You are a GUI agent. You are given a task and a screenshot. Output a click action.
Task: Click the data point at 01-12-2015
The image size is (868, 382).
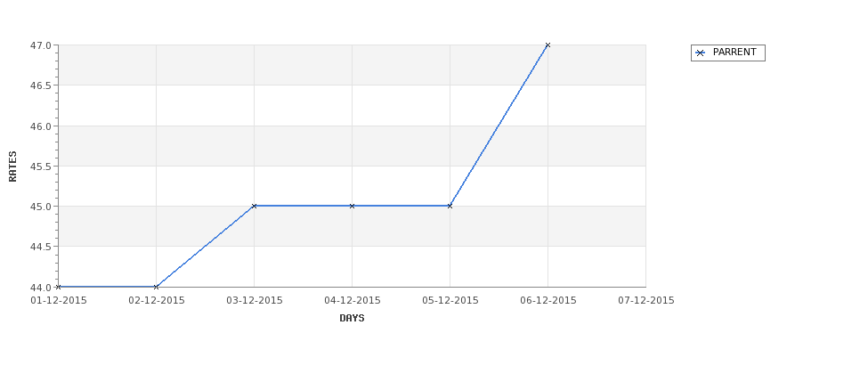(58, 287)
